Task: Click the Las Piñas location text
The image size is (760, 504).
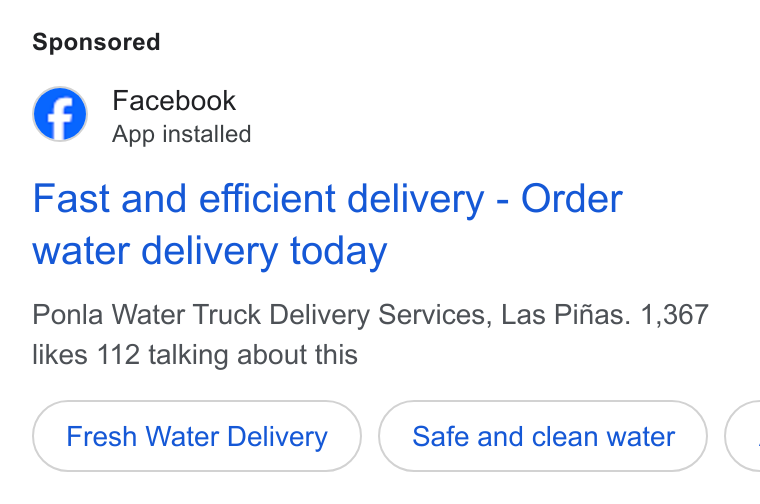Action: (x=566, y=315)
